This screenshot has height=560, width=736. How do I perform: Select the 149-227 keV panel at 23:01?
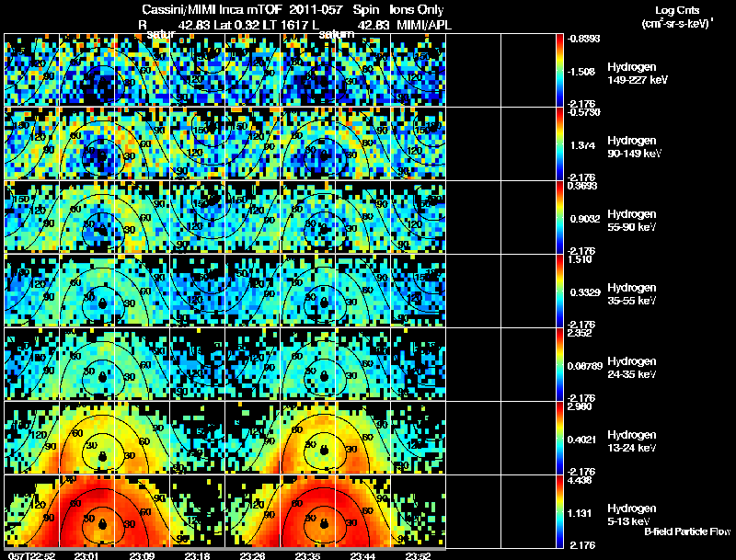86,71
